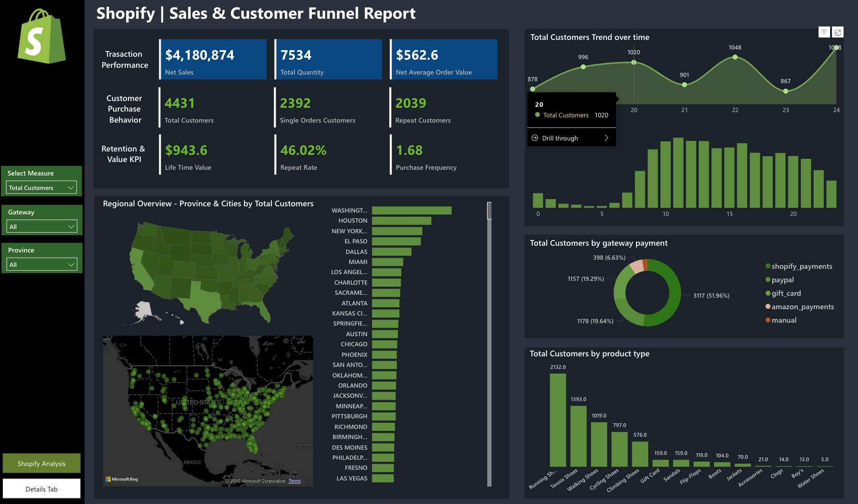Select paypal legend swatch

click(x=768, y=280)
